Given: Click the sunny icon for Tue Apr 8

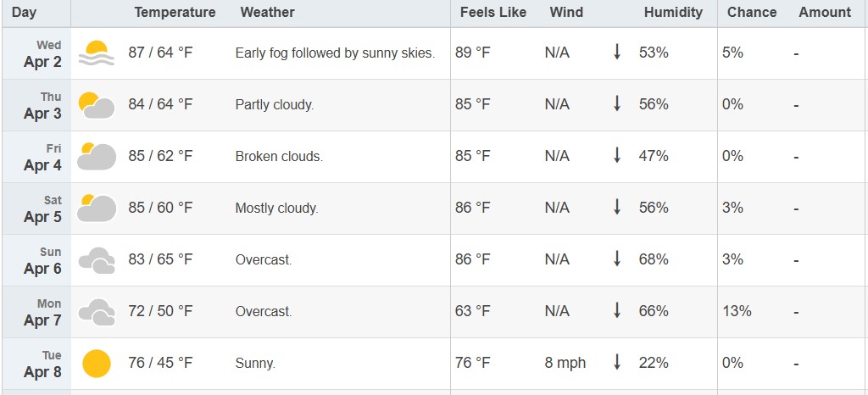Looking at the screenshot, I should click(97, 364).
